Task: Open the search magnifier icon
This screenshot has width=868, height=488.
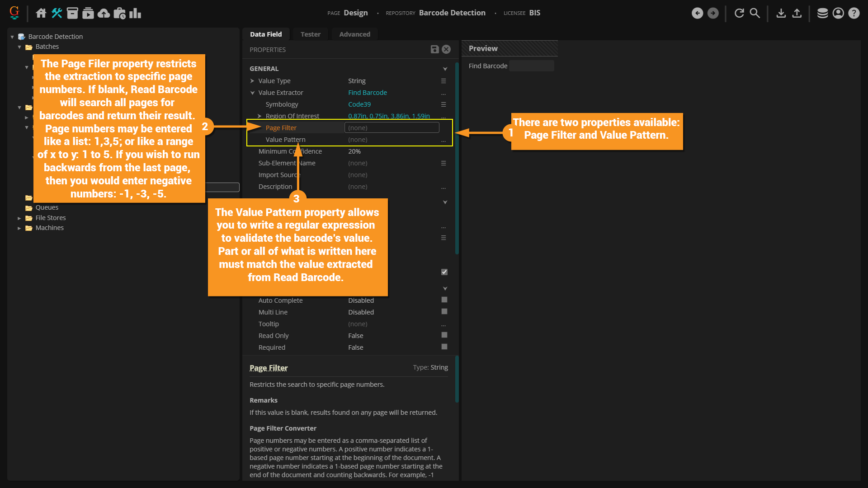Action: click(755, 13)
